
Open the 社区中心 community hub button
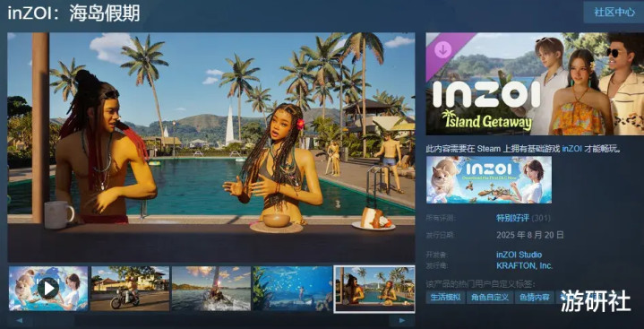pyautogui.click(x=614, y=12)
